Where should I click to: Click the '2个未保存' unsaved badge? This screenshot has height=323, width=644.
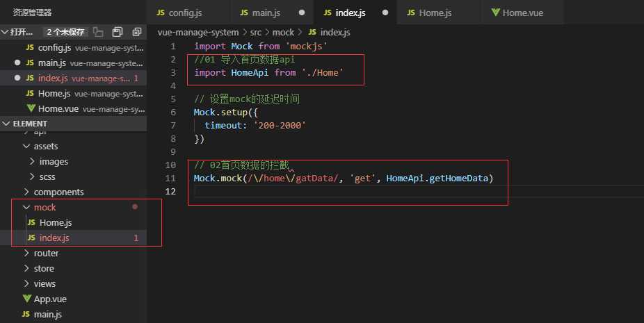tap(65, 32)
